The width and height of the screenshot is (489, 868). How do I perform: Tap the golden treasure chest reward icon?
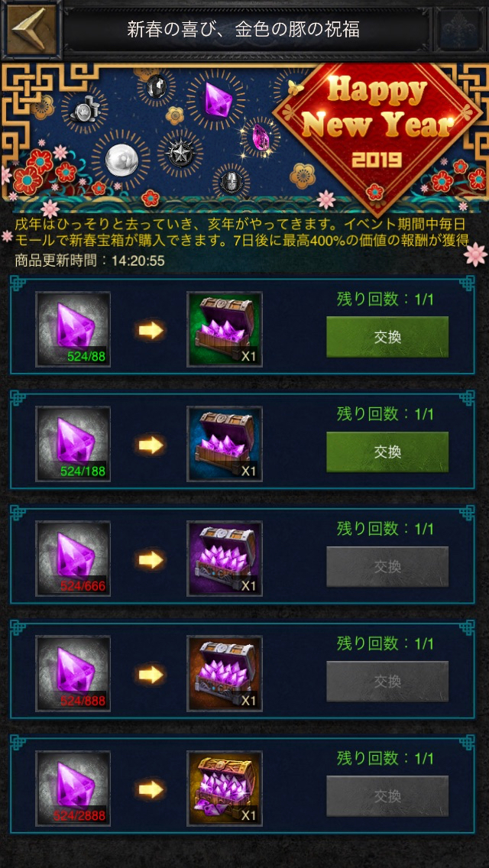pos(225,788)
